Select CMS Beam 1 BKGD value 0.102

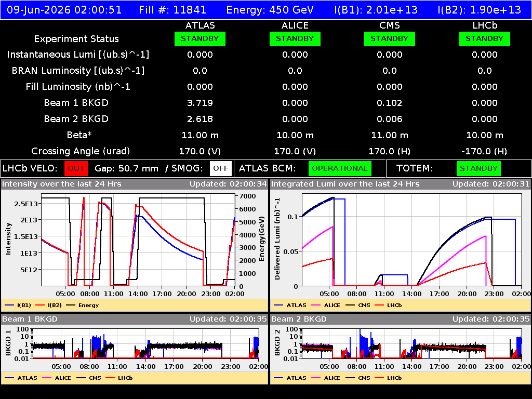point(390,103)
